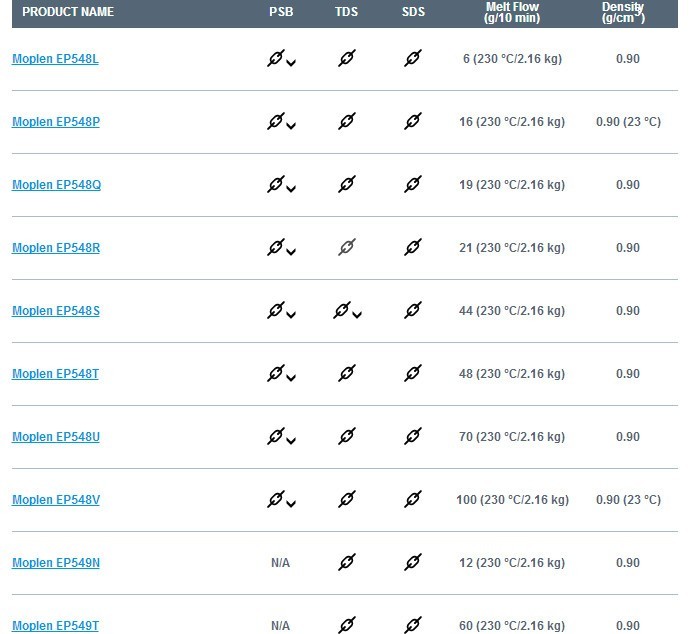The width and height of the screenshot is (694, 634).
Task: Open TDS link icon for Moplen EP549N
Action: (347, 562)
